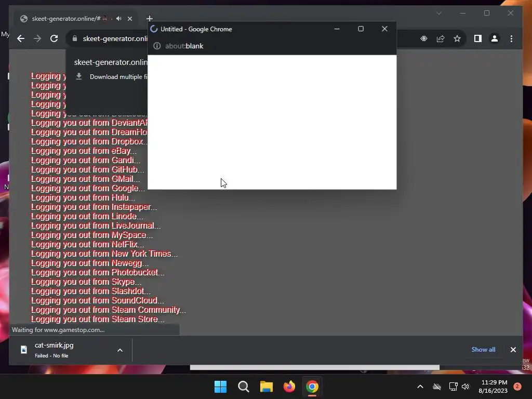
Task: Open the Chrome three-dot menu
Action: pos(511,38)
